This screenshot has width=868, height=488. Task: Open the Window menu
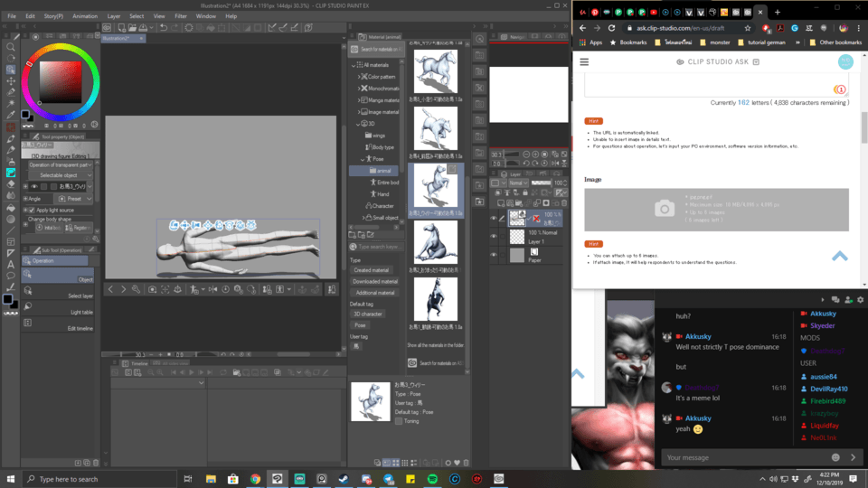click(x=205, y=16)
